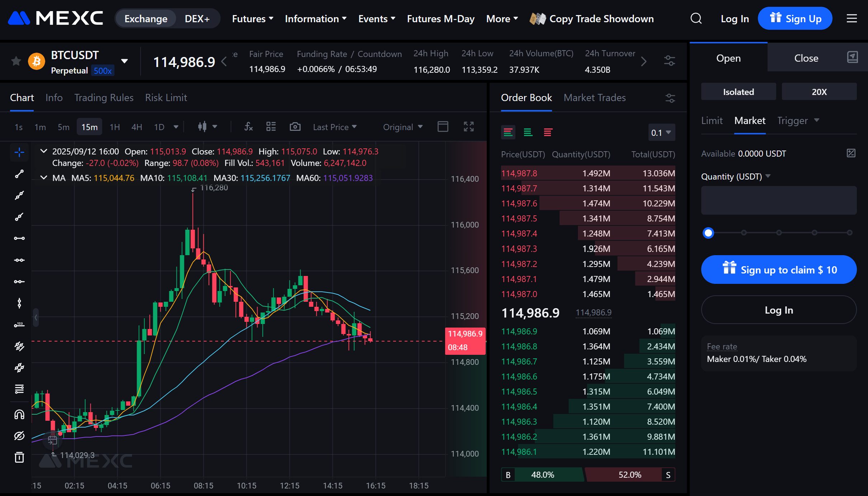The width and height of the screenshot is (868, 496).
Task: Open the order book settings gear
Action: [670, 98]
